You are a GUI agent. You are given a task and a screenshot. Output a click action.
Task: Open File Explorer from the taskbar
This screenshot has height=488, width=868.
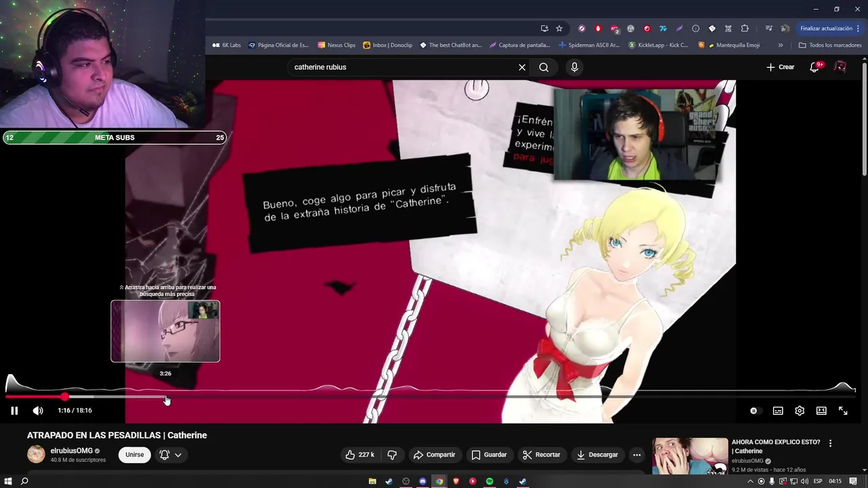click(x=372, y=481)
